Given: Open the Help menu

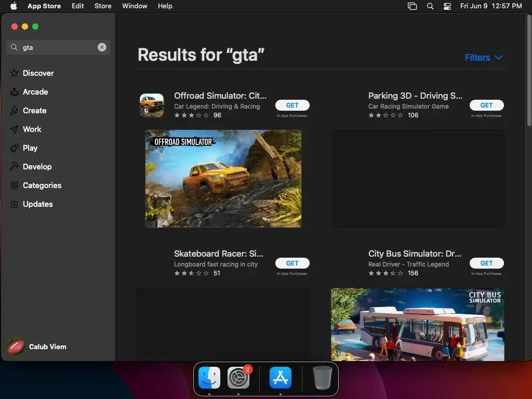Looking at the screenshot, I should coord(165,6).
